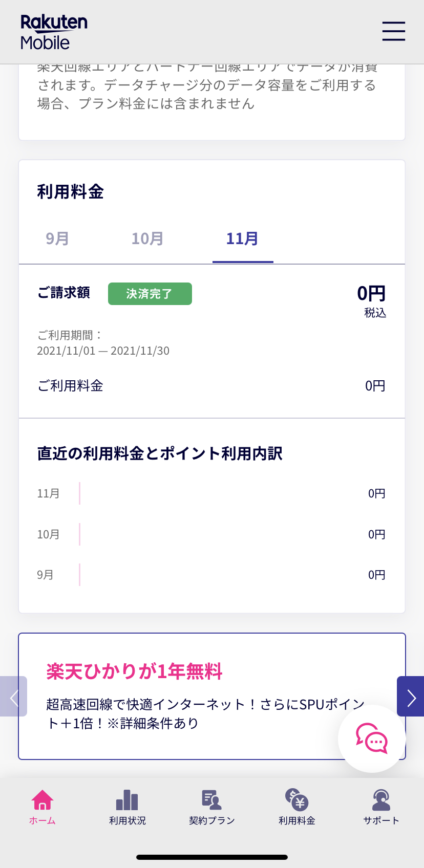The height and width of the screenshot is (868, 424).
Task: Switch to the 10月 tab
Action: pyautogui.click(x=147, y=238)
